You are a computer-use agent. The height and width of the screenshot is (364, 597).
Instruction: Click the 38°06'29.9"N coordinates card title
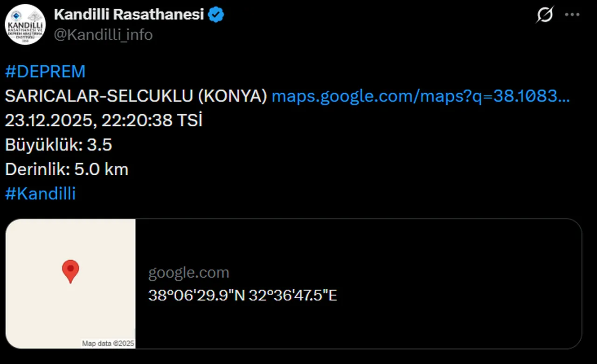pos(243,295)
